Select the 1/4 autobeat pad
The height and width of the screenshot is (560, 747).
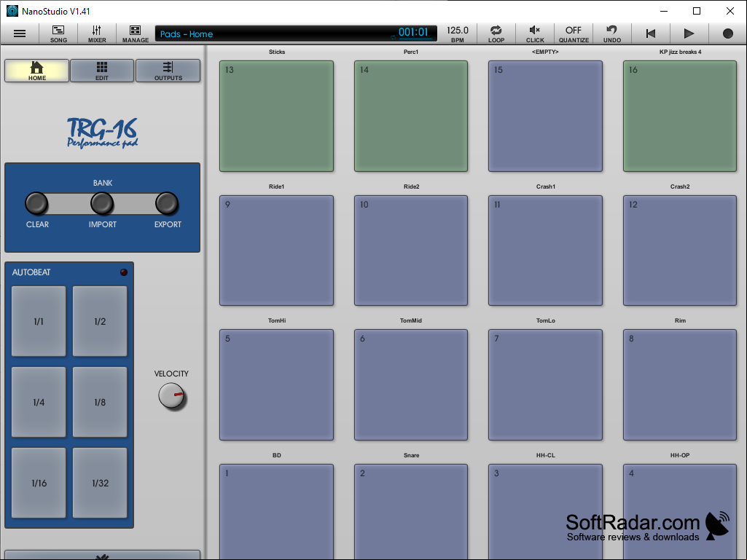[39, 402]
